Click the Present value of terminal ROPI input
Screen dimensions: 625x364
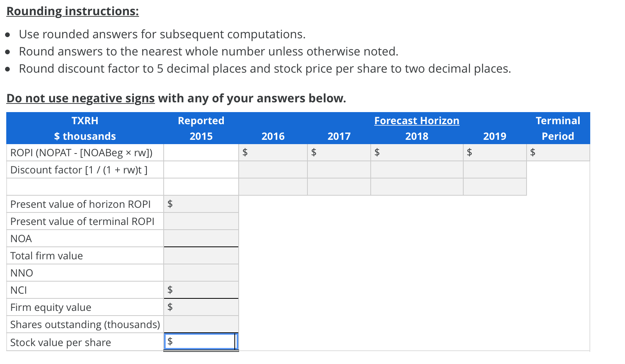[201, 221]
